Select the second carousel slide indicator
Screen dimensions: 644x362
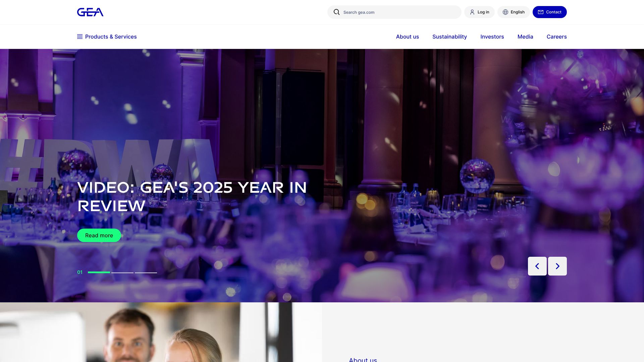click(x=122, y=273)
